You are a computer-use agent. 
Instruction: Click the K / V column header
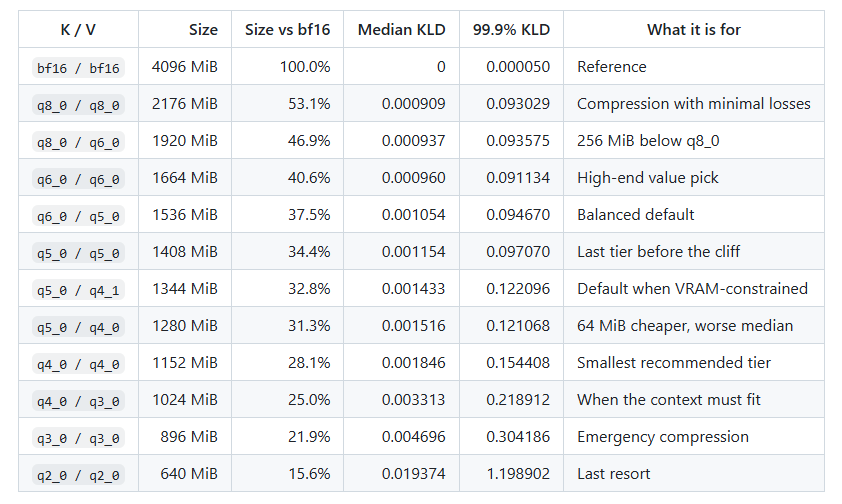pyautogui.click(x=78, y=30)
